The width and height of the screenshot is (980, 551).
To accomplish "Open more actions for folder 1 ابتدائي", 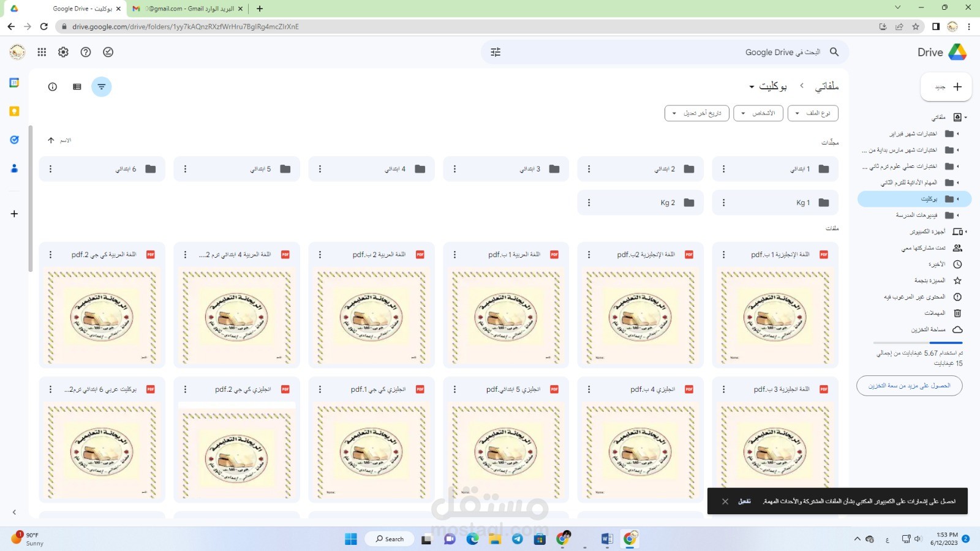I will 724,169.
